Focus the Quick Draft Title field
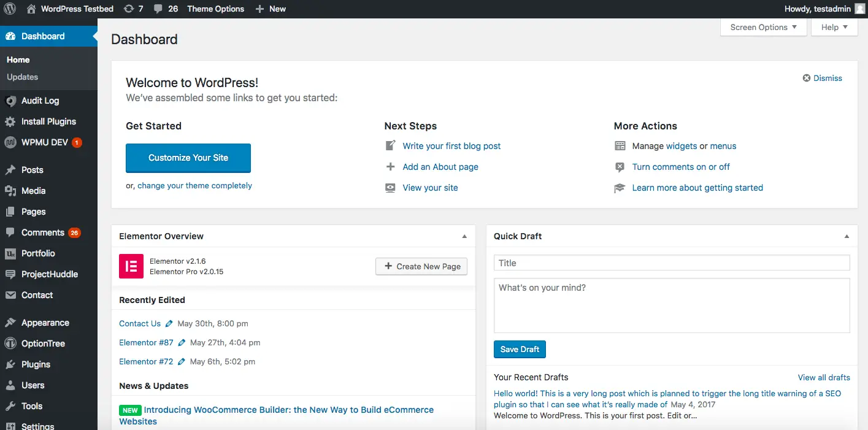 click(672, 263)
